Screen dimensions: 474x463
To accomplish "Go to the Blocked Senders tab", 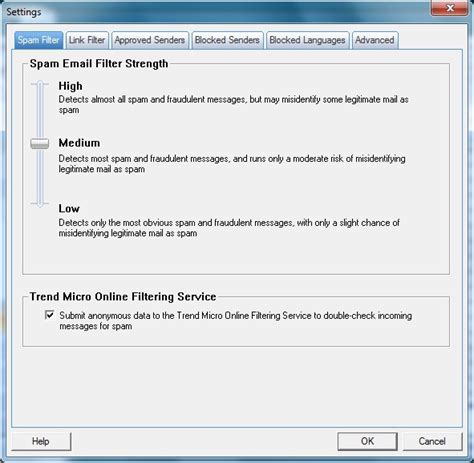I will pyautogui.click(x=227, y=40).
